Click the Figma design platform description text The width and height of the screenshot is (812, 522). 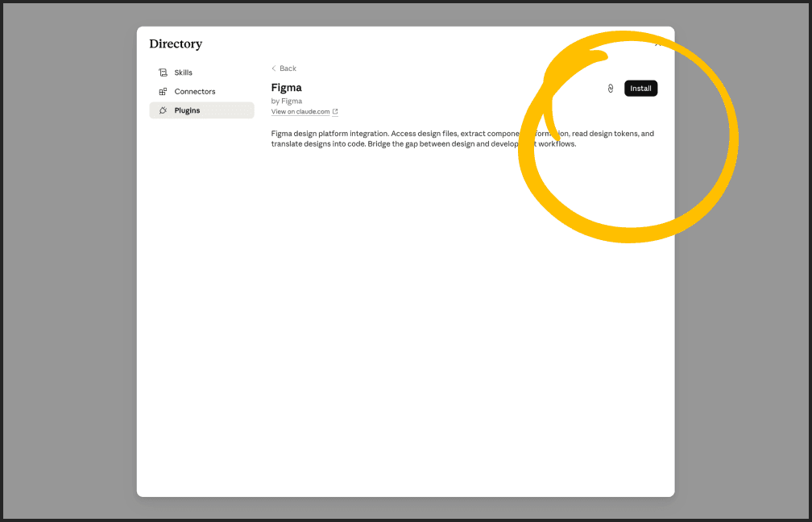(x=462, y=139)
